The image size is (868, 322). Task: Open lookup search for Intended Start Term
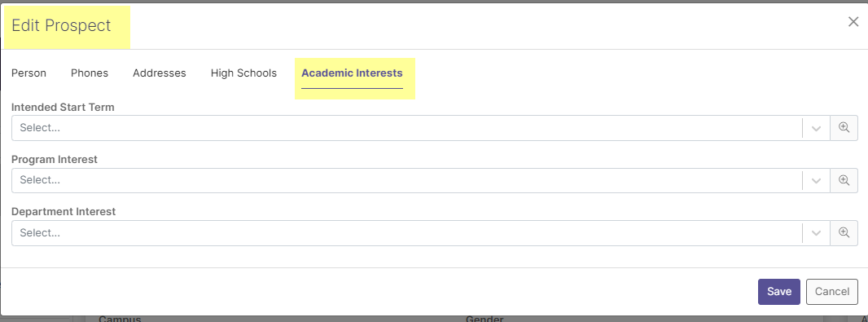844,127
